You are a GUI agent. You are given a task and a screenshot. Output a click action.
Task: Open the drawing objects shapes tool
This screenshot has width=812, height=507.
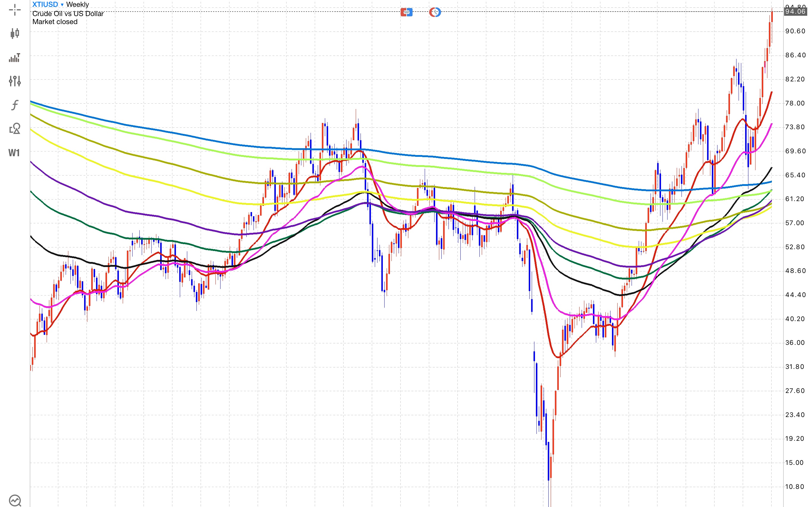(x=15, y=128)
